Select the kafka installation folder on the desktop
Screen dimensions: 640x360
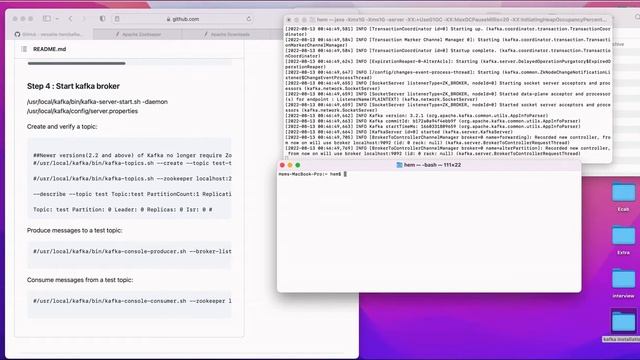622,326
